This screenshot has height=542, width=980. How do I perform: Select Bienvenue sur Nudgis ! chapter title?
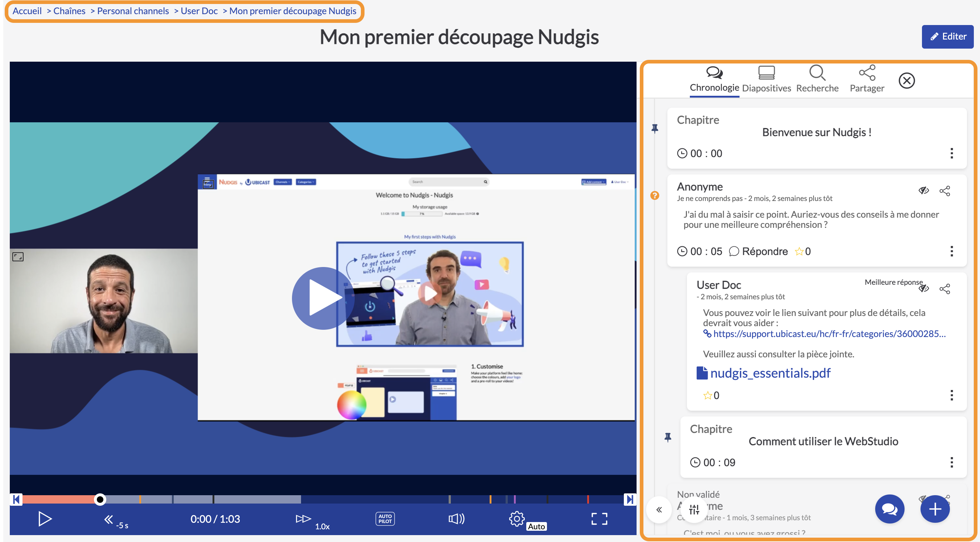coord(816,132)
